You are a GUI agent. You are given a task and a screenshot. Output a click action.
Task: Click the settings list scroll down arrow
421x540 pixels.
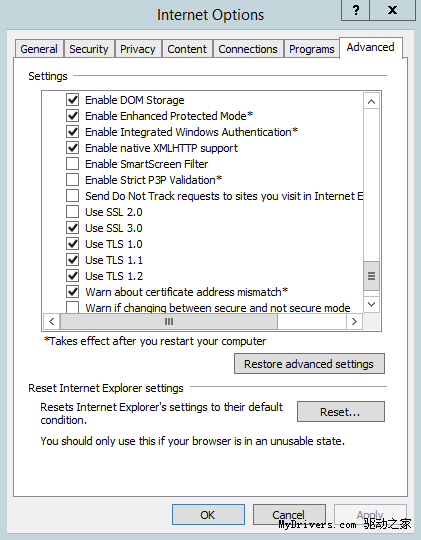(x=371, y=304)
